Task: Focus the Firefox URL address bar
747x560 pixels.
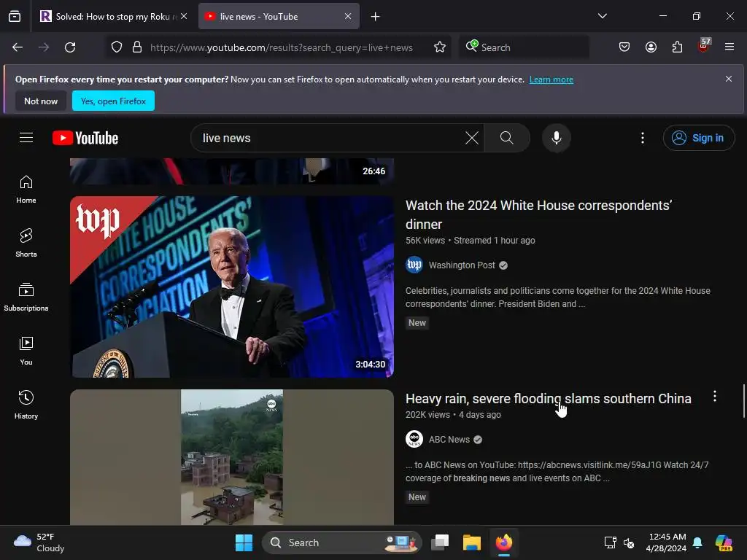Action: click(281, 47)
